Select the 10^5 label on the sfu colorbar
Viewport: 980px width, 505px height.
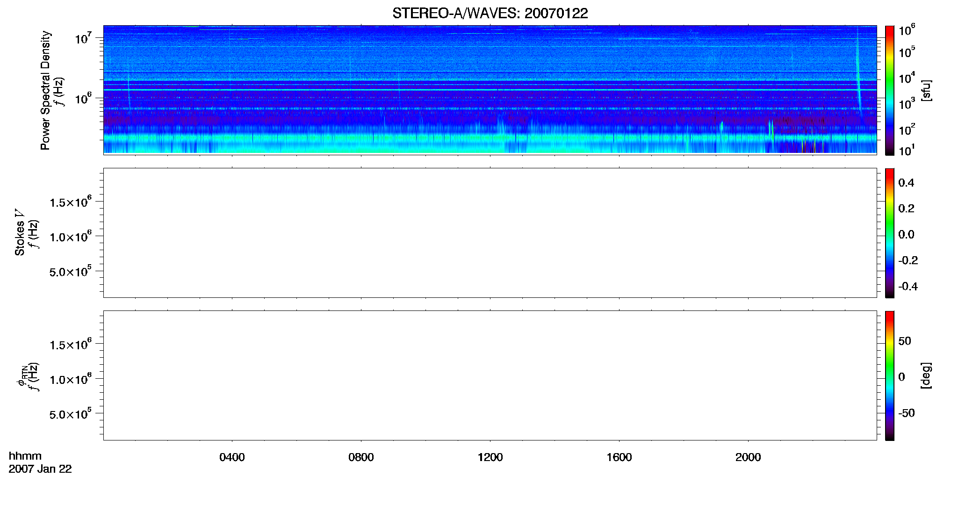click(x=907, y=51)
